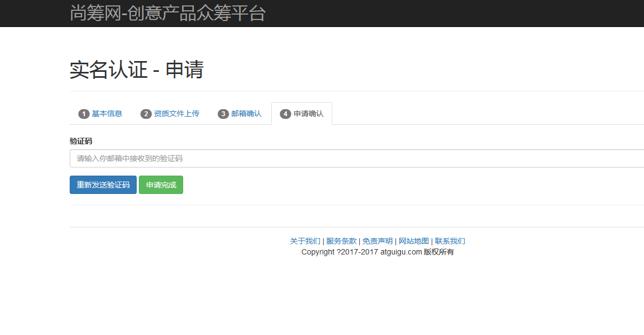644x335 pixels.
Task: Switch to the 基本信息 tab
Action: 106,113
